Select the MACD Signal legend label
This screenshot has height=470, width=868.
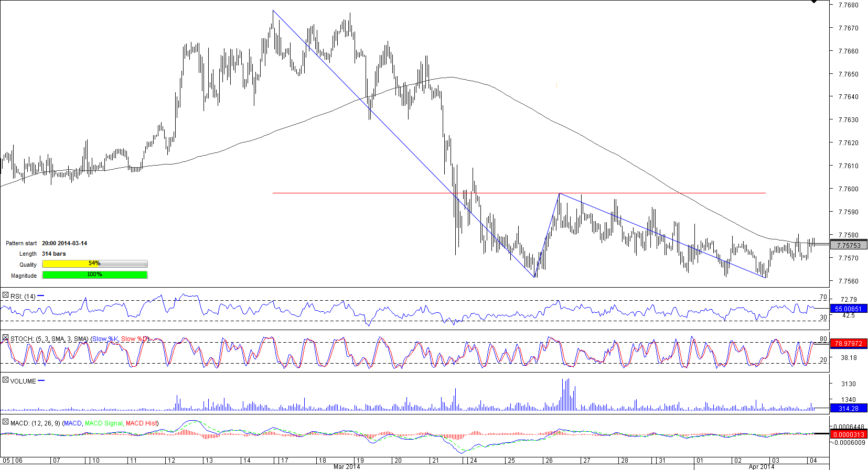coord(104,423)
